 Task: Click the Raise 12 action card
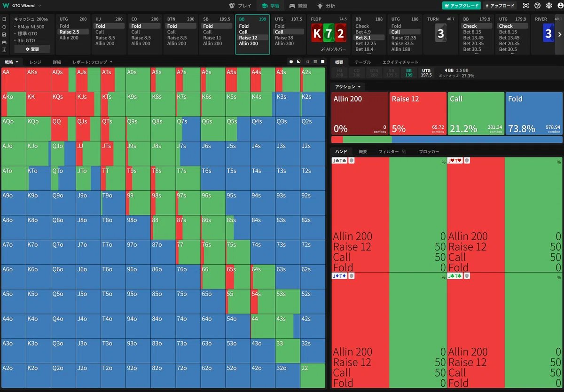coord(418,114)
